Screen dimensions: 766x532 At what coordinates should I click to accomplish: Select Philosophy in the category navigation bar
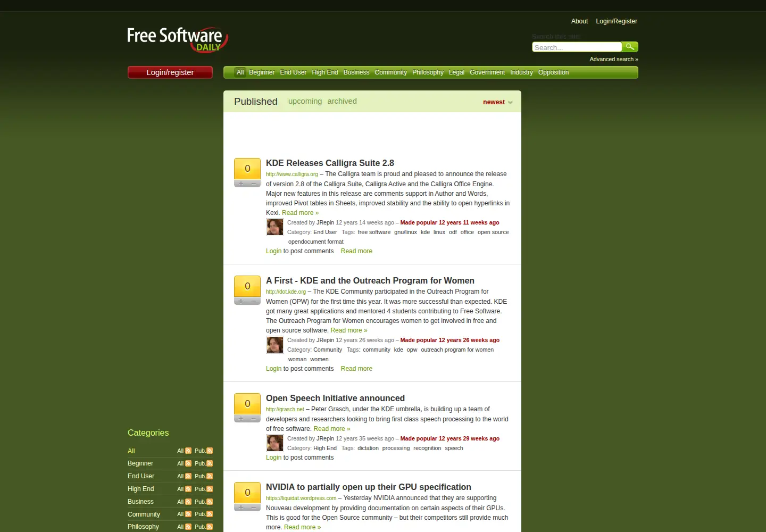(428, 72)
